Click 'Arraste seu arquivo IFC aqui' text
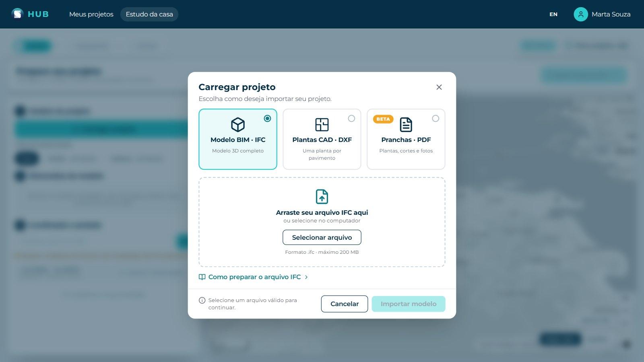The image size is (644, 362). [x=322, y=212]
